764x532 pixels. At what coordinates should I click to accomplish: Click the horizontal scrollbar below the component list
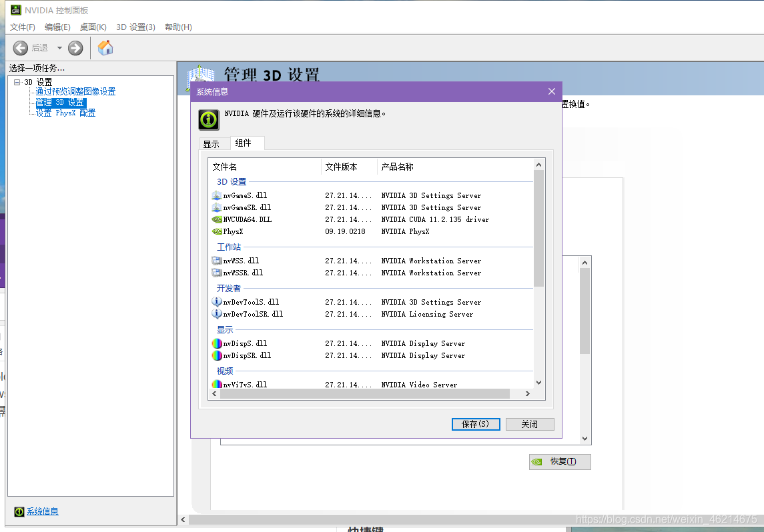click(374, 394)
